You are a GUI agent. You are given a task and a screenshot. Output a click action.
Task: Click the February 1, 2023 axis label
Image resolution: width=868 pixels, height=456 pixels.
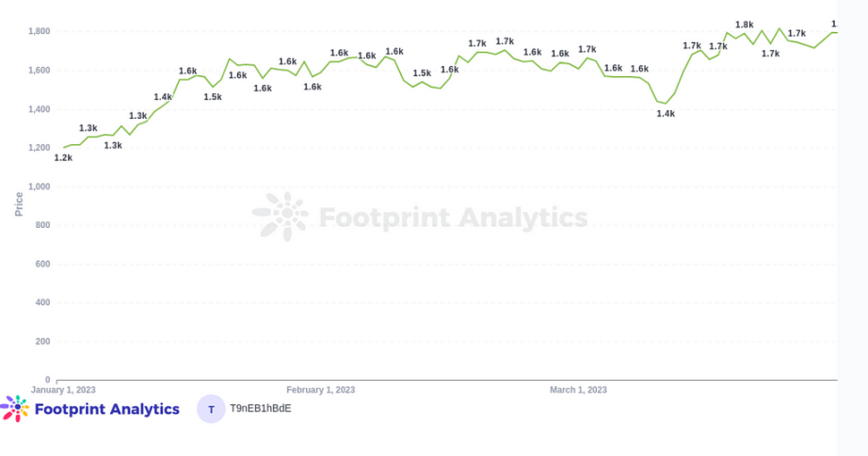(x=321, y=390)
